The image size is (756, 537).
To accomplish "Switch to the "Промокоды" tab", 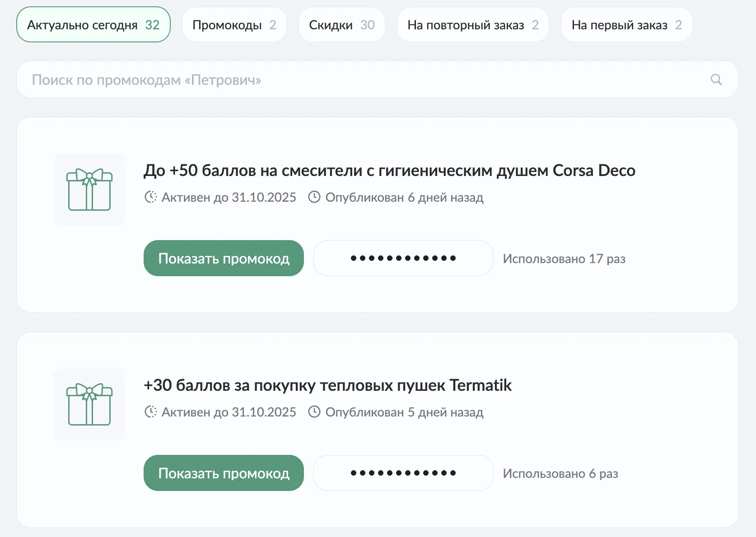I will [x=234, y=25].
